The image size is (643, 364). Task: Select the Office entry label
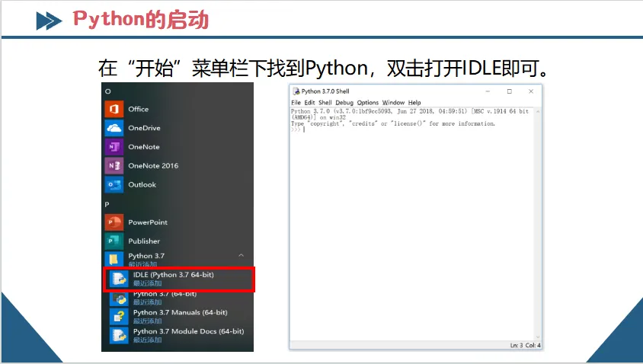(x=138, y=109)
